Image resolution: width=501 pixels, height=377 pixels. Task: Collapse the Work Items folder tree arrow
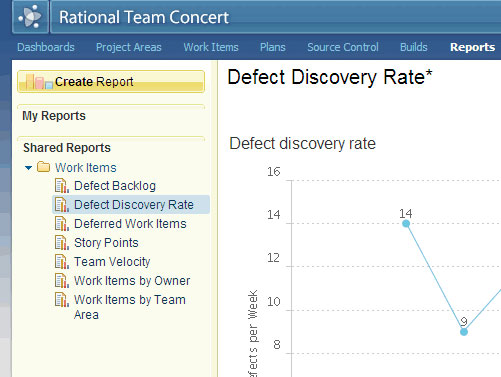click(x=29, y=168)
